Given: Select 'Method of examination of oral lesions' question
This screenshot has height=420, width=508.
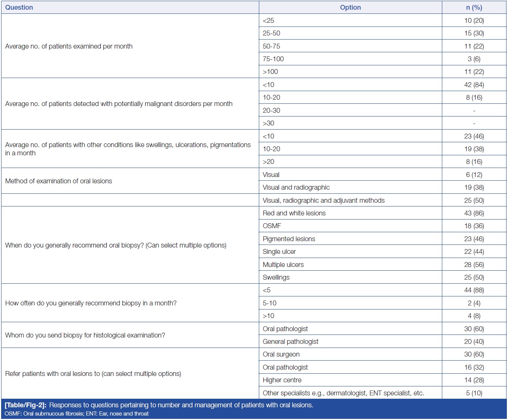Looking at the screenshot, I should 59,181.
